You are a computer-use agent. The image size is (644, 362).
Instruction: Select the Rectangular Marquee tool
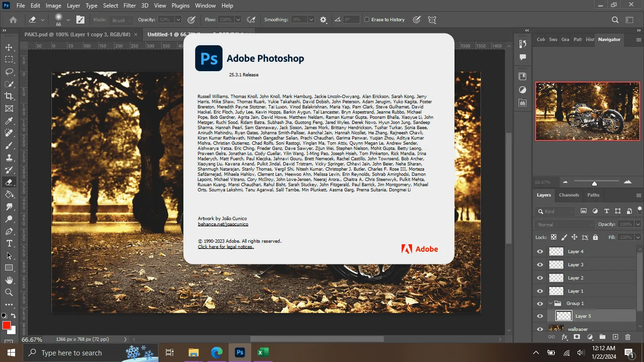click(x=9, y=59)
